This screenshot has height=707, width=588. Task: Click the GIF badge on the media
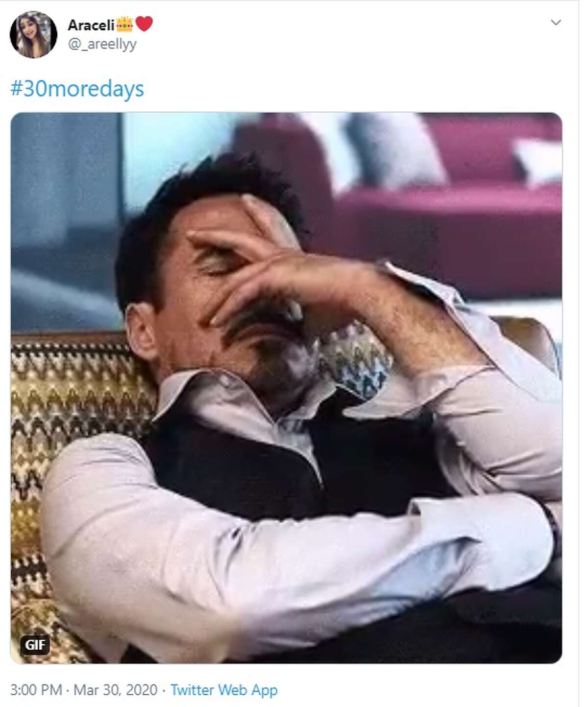click(35, 644)
